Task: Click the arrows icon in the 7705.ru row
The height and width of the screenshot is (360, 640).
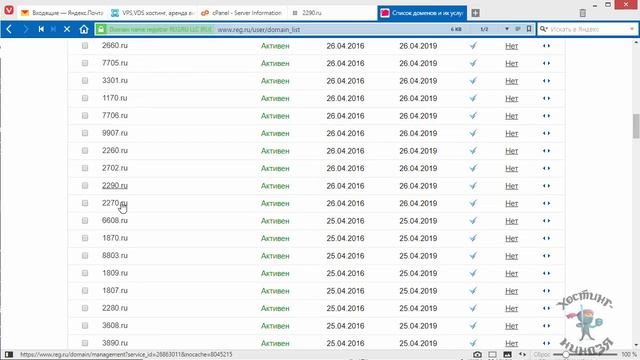Action: pos(547,63)
